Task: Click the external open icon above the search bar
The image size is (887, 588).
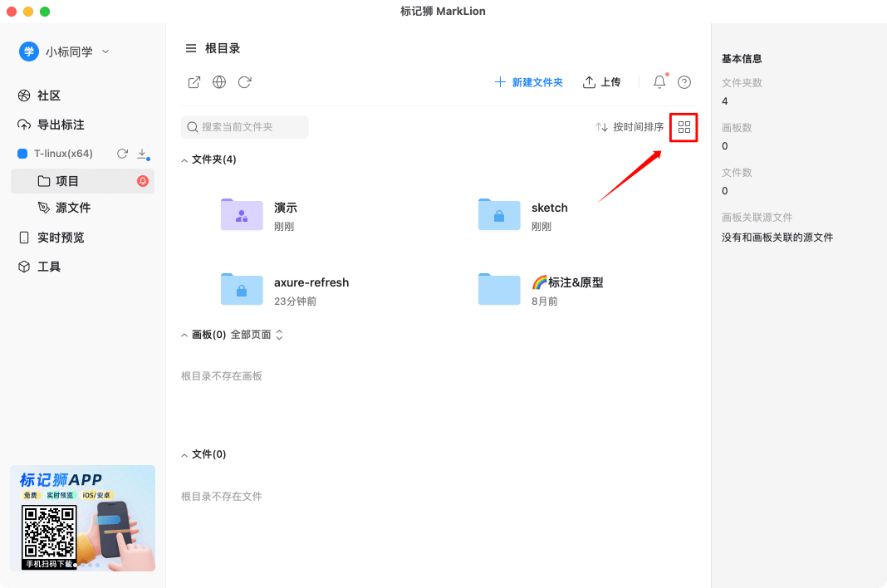Action: [x=194, y=82]
